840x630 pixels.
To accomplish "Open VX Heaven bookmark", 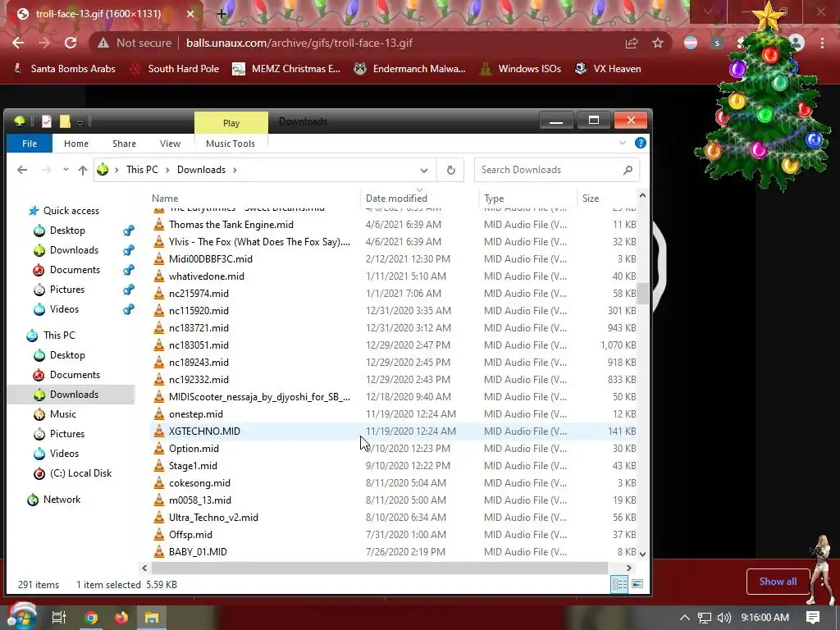I will (x=608, y=69).
